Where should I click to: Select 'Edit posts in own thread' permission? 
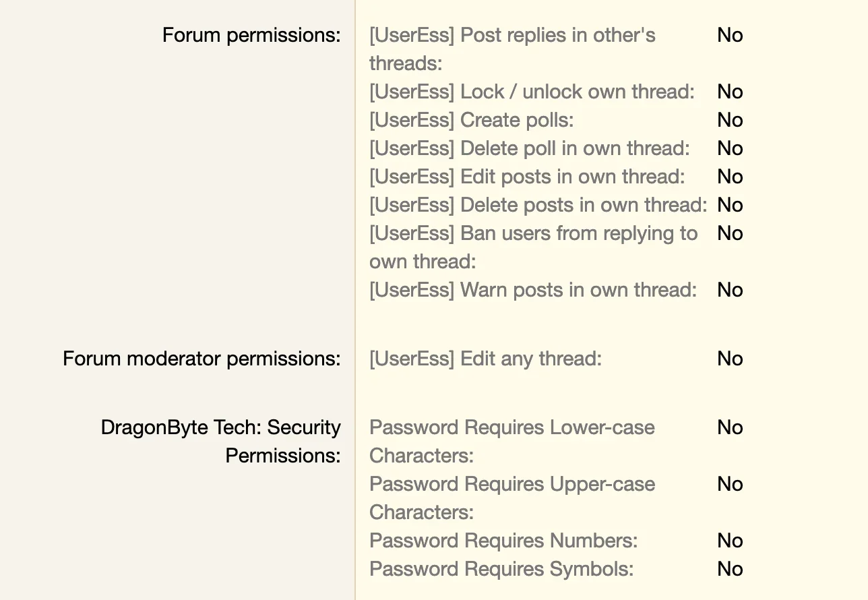[527, 177]
